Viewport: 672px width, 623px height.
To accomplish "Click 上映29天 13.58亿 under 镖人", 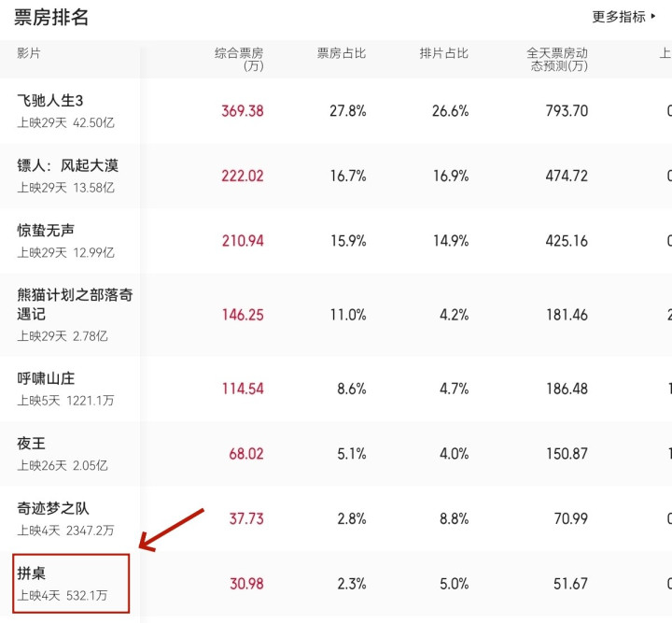I will click(x=65, y=188).
